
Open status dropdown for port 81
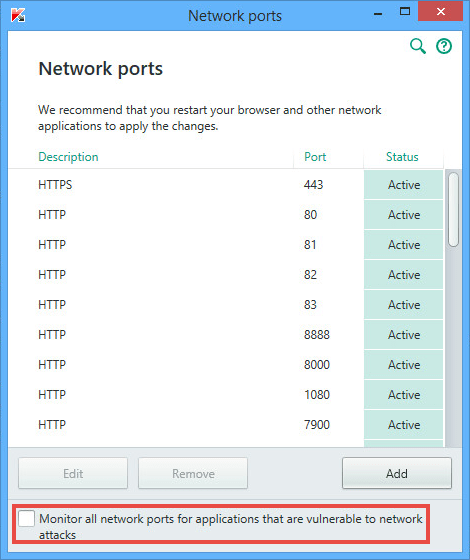click(x=404, y=245)
